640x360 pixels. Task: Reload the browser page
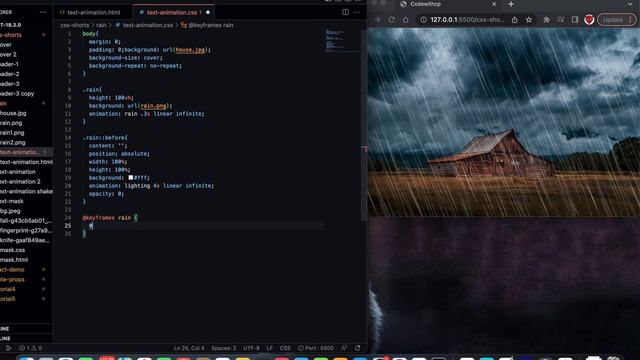click(x=391, y=20)
